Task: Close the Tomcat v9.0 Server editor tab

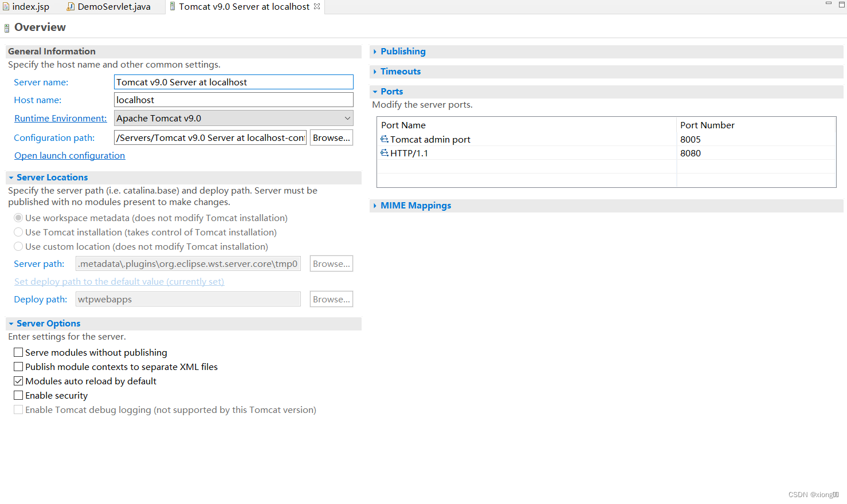Action: (317, 6)
